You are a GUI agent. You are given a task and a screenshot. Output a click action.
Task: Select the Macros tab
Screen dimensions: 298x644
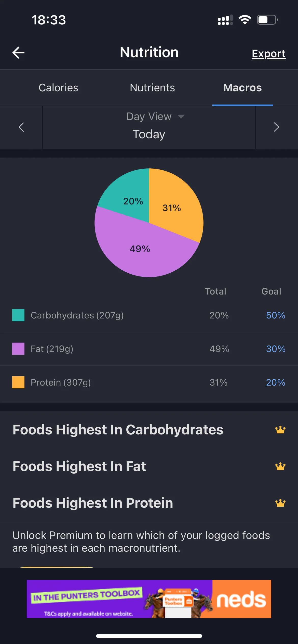(x=242, y=88)
